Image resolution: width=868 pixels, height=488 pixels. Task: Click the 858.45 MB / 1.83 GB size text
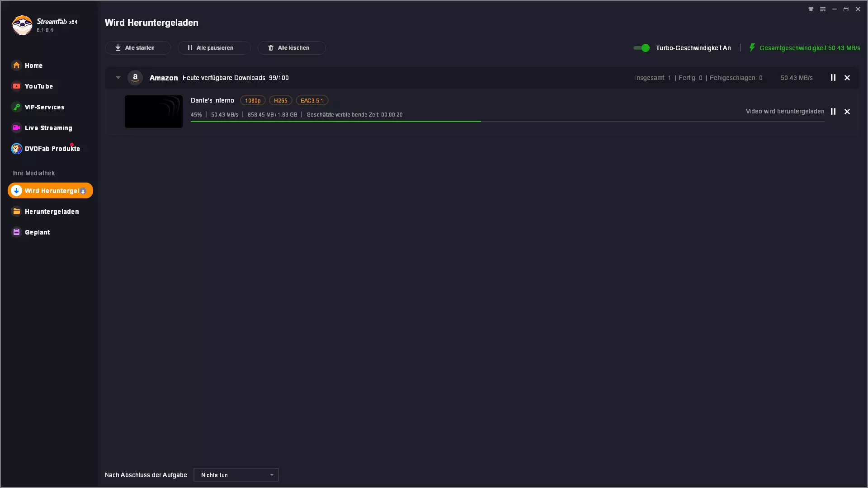tap(272, 115)
